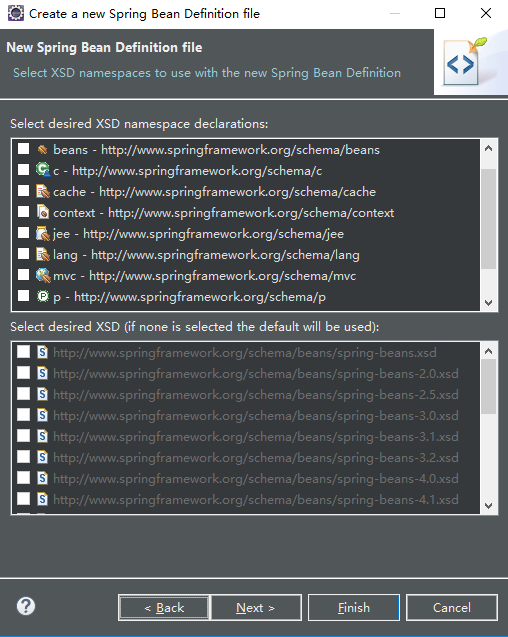Click the spring-beans-3.0.xsd file icon

click(42, 415)
